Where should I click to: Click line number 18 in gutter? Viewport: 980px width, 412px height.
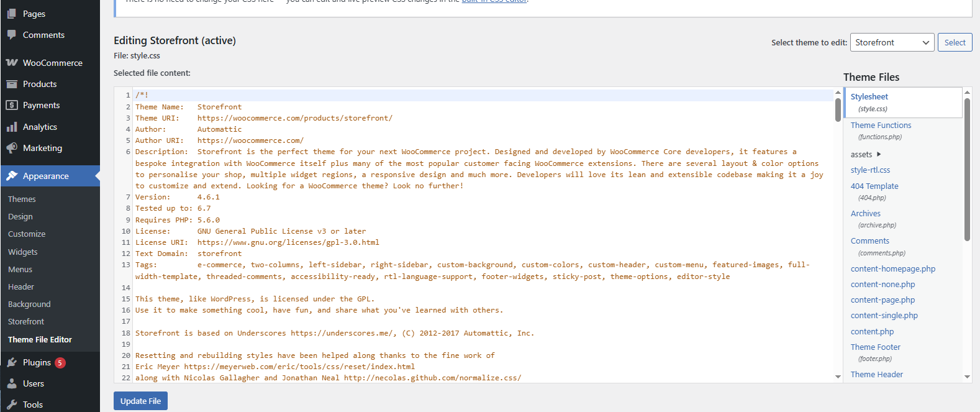(126, 333)
